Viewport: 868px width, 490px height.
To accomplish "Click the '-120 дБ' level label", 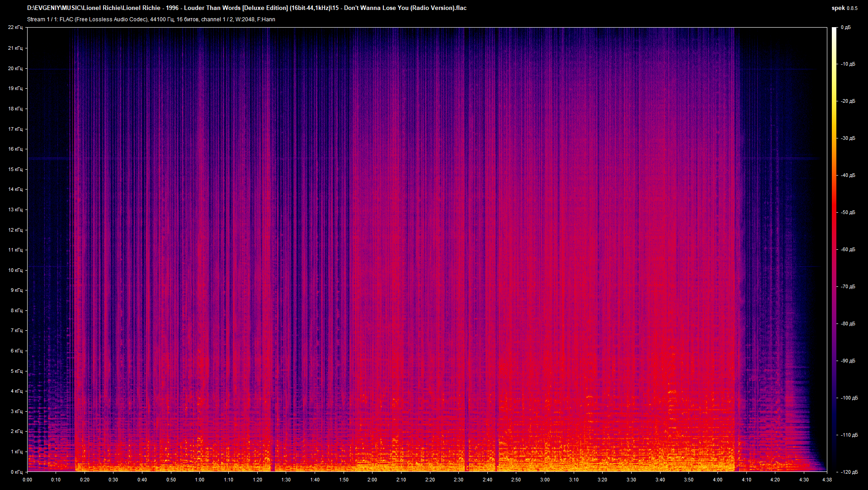I will (849, 472).
